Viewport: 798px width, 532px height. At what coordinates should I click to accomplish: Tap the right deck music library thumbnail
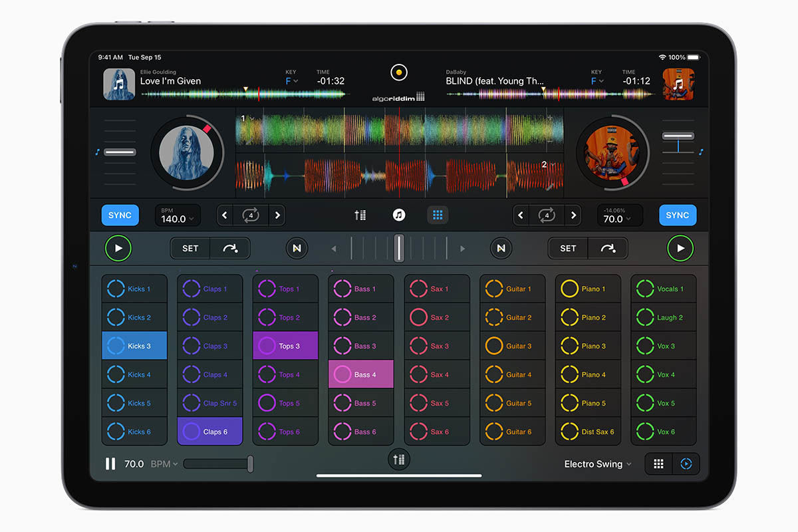tap(678, 84)
